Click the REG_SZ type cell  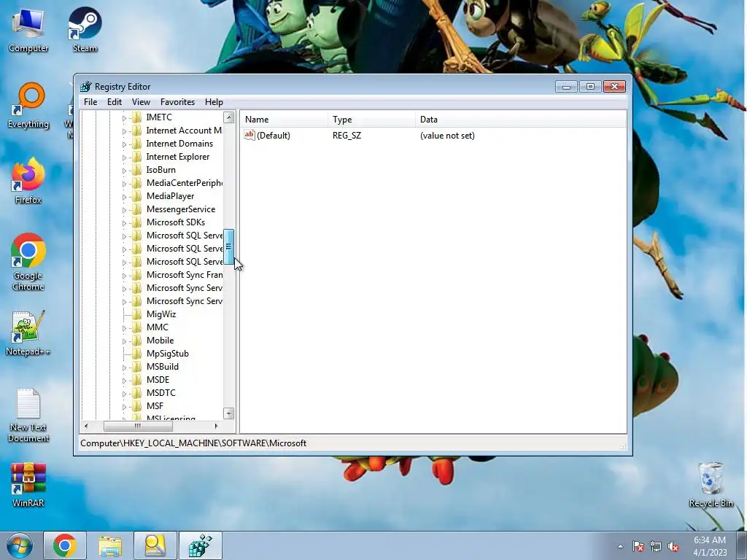tap(347, 136)
